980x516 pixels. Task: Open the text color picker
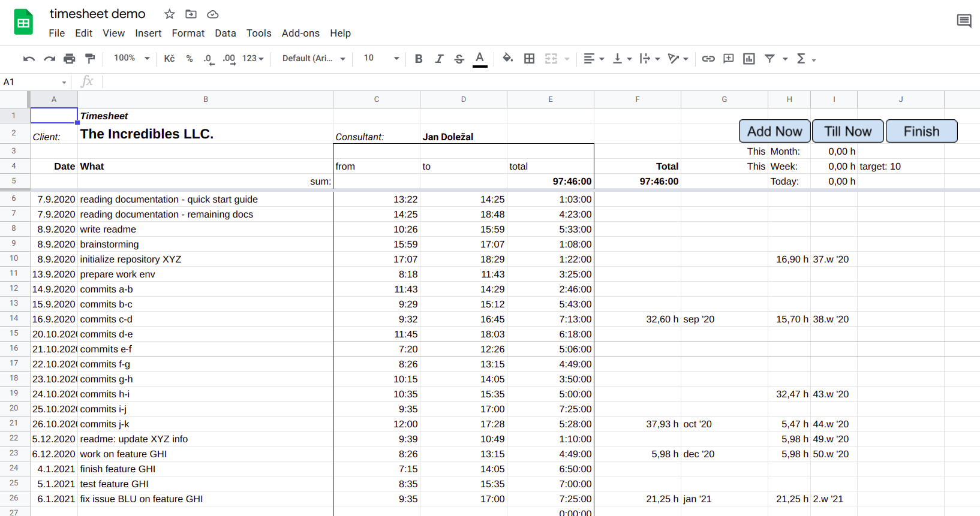[480, 59]
